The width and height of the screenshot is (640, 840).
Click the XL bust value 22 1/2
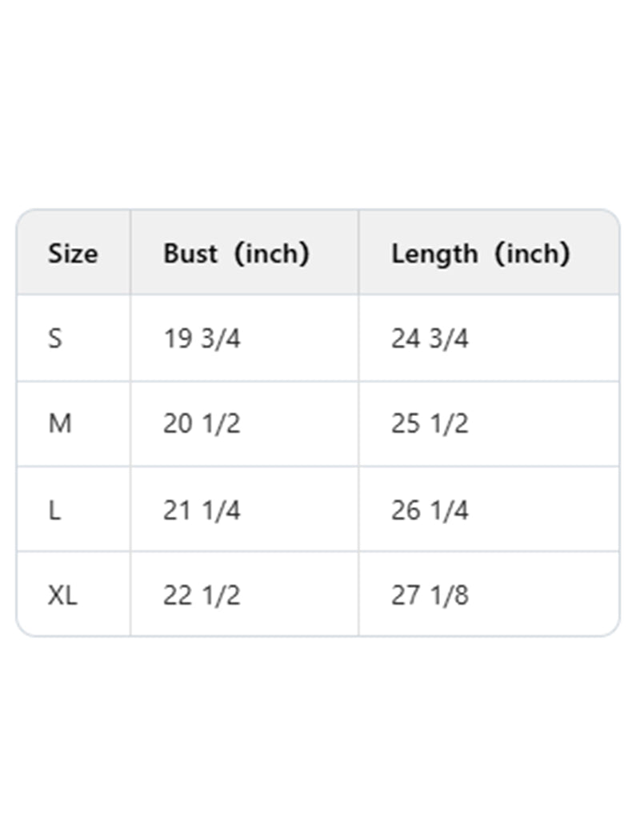pos(202,595)
